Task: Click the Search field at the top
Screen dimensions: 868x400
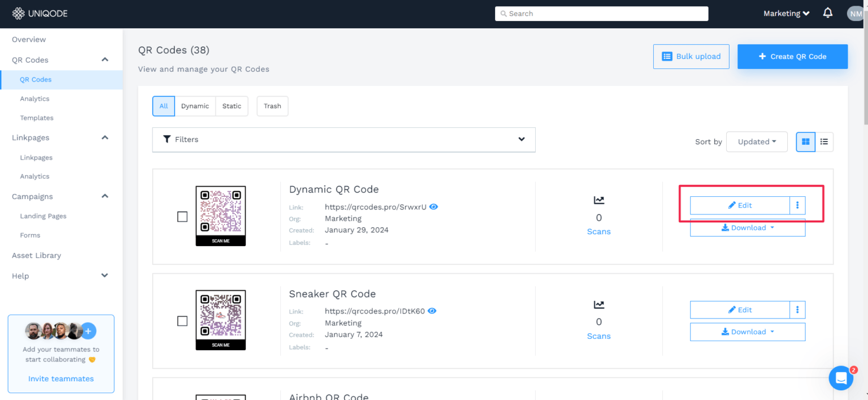Action: [601, 13]
